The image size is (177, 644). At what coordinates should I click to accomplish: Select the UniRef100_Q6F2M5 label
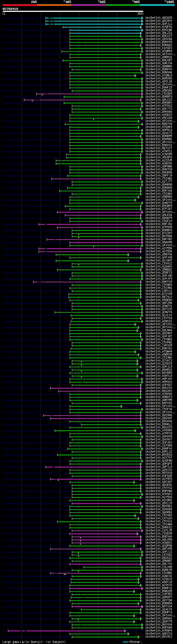point(159,549)
